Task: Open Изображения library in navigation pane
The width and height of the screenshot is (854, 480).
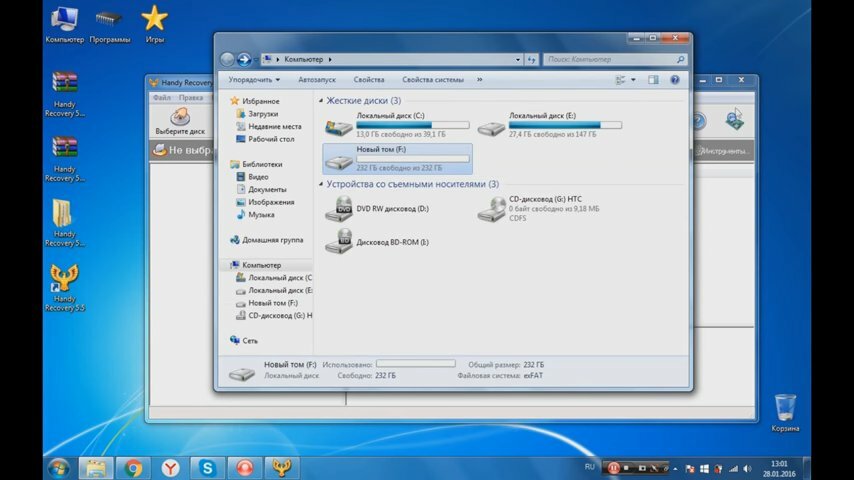Action: click(271, 202)
